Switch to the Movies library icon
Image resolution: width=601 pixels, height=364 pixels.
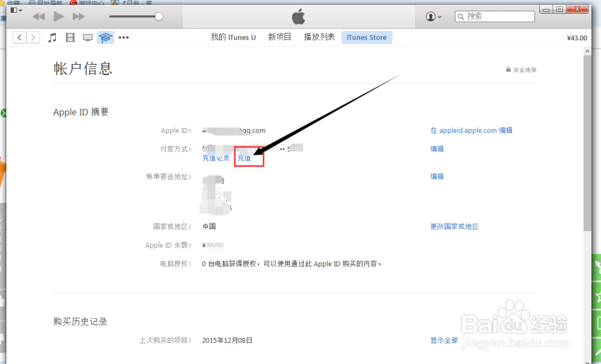coord(70,38)
